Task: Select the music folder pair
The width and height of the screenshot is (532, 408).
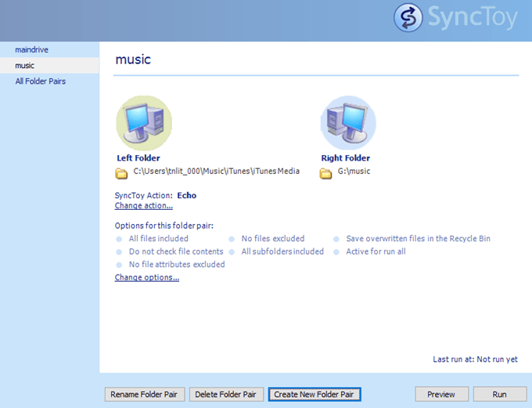Action: [25, 66]
